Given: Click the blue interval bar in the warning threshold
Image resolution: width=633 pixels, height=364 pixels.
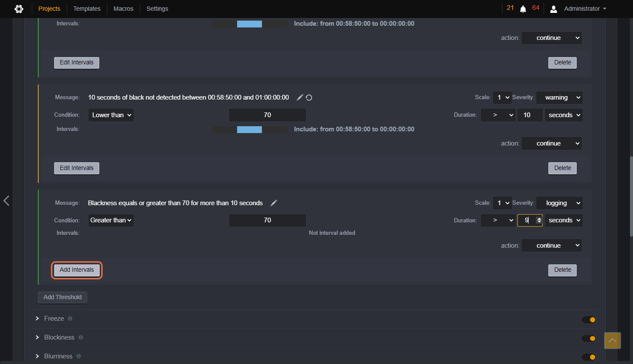Looking at the screenshot, I should (x=249, y=130).
